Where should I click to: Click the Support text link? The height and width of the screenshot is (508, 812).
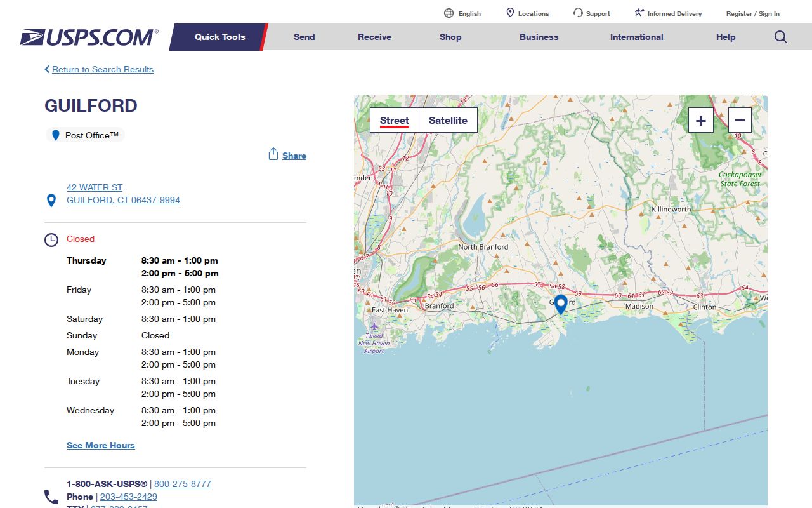(x=598, y=13)
